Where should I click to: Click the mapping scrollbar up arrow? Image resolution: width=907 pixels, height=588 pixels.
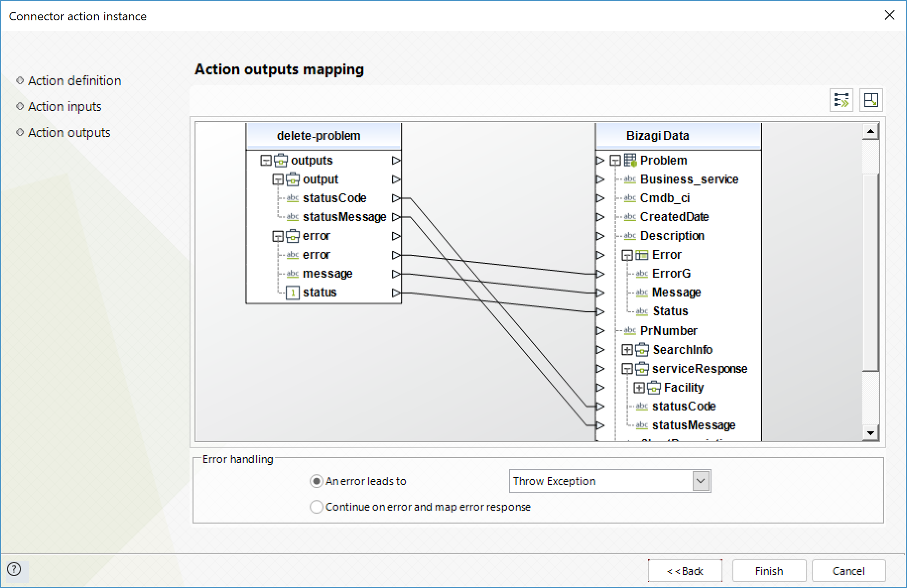click(x=871, y=131)
